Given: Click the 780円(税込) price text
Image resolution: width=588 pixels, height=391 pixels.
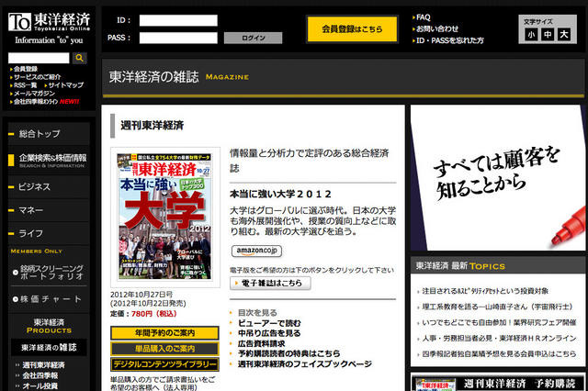Looking at the screenshot, I should [x=153, y=314].
